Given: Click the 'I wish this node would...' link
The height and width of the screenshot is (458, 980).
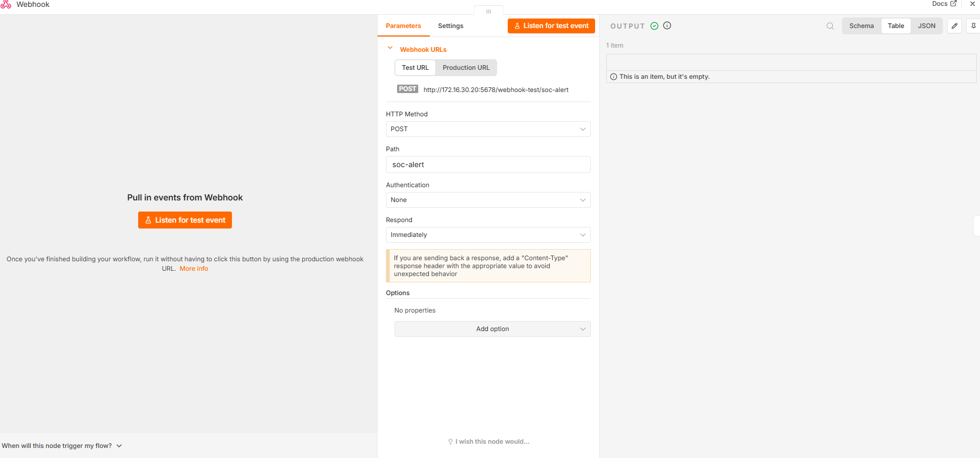Looking at the screenshot, I should coord(489,442).
